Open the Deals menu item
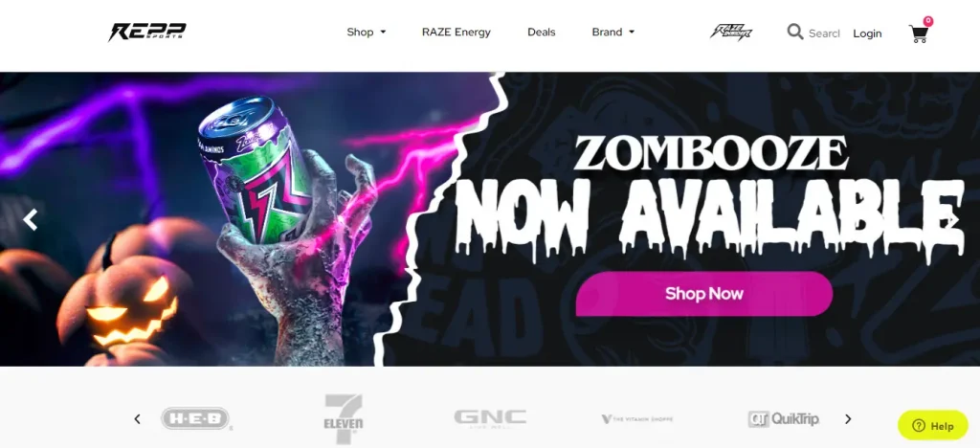 [x=542, y=32]
